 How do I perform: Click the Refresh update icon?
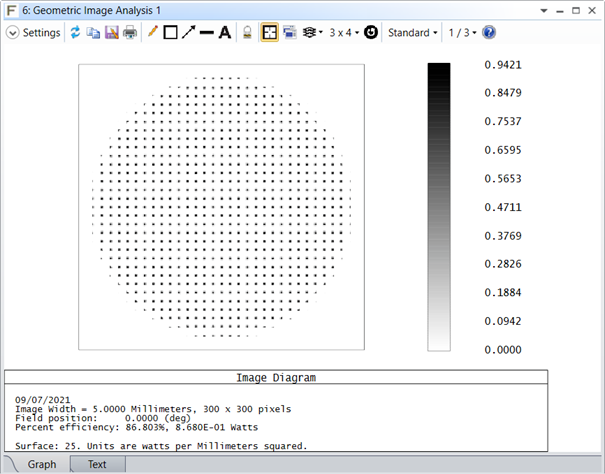click(x=75, y=32)
